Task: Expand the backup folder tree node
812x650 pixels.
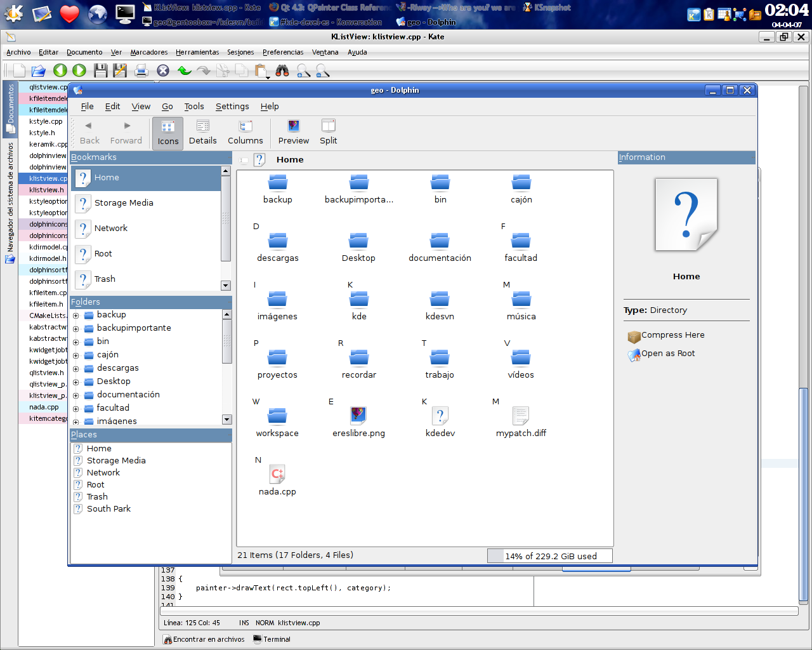Action: pos(76,315)
